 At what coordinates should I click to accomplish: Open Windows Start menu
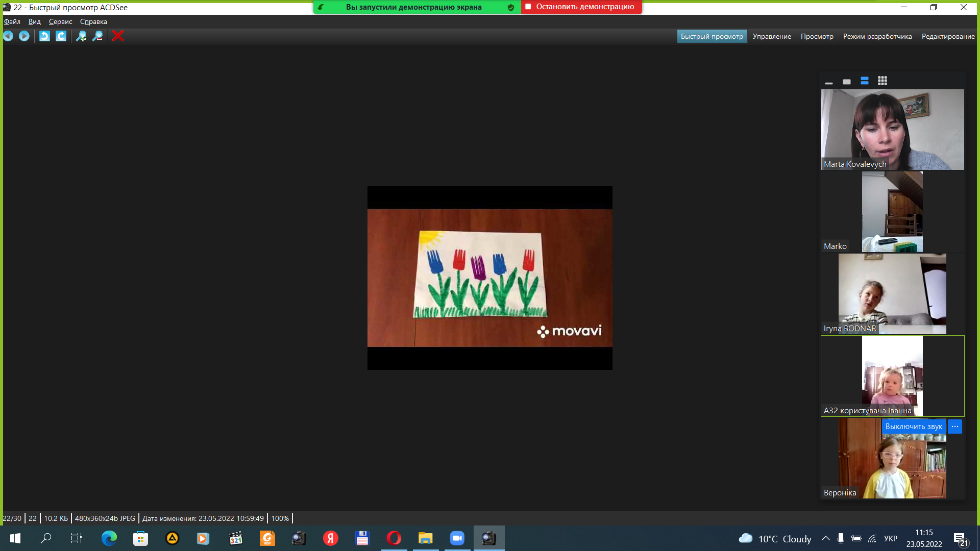point(15,538)
